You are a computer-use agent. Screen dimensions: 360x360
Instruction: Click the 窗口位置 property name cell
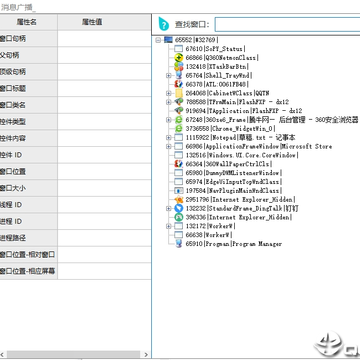tap(29, 172)
